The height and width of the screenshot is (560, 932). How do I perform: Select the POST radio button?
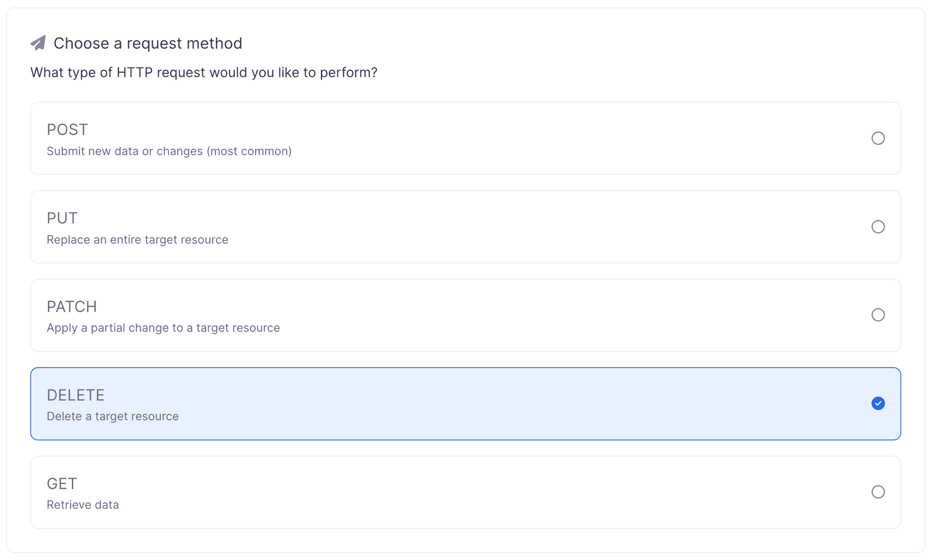(878, 138)
